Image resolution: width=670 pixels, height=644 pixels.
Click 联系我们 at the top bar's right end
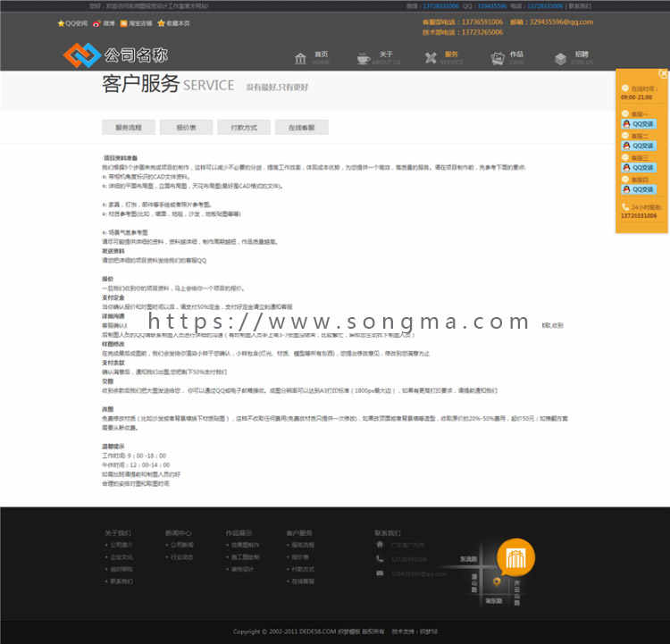[580, 6]
